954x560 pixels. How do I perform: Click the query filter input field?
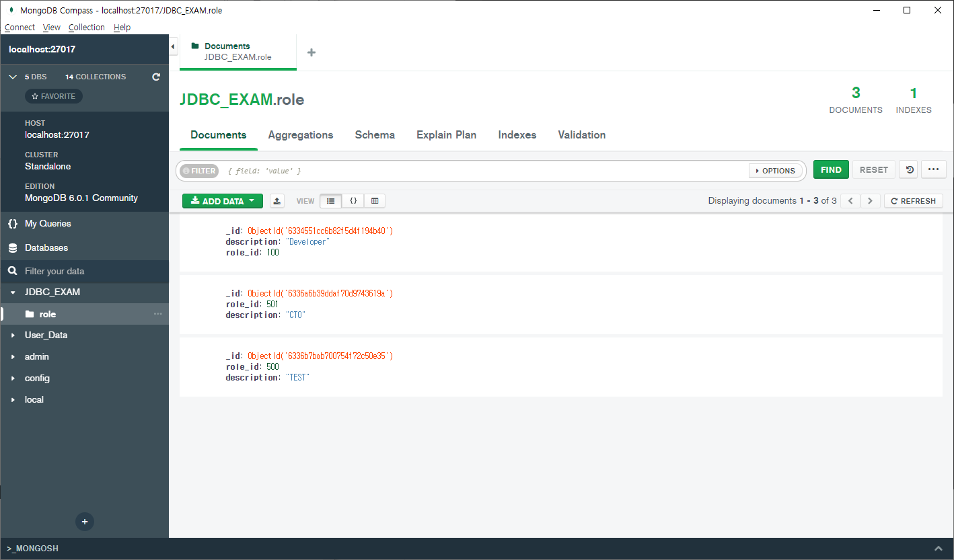(x=484, y=171)
